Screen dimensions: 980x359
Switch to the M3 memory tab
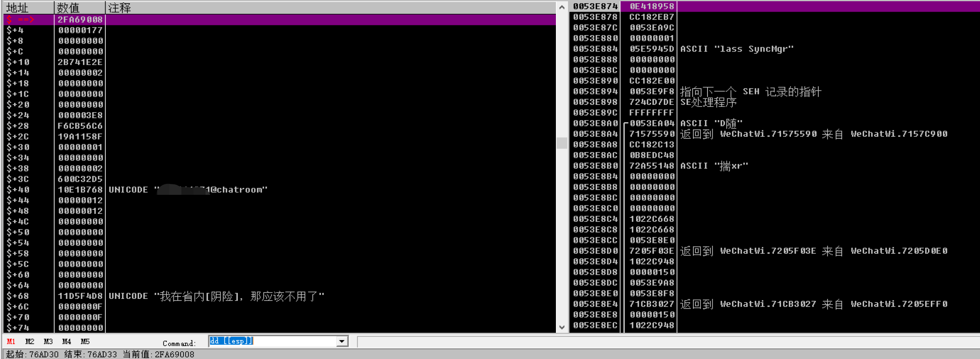pyautogui.click(x=48, y=342)
